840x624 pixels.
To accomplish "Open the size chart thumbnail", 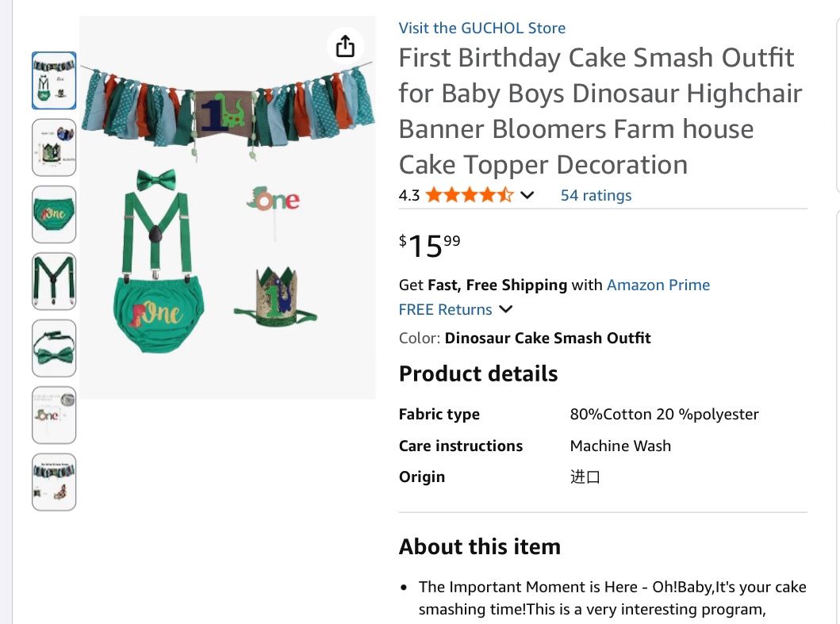I will pos(53,147).
